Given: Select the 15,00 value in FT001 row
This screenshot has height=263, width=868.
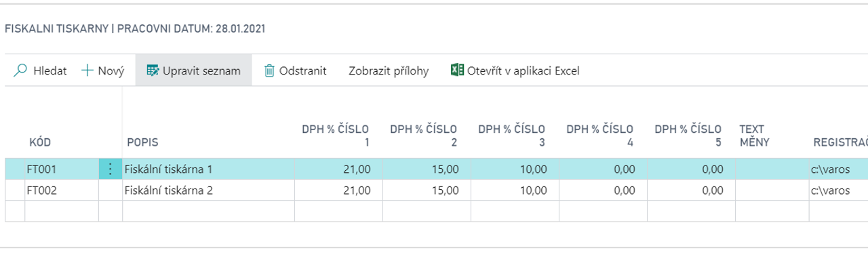Looking at the screenshot, I should 427,169.
